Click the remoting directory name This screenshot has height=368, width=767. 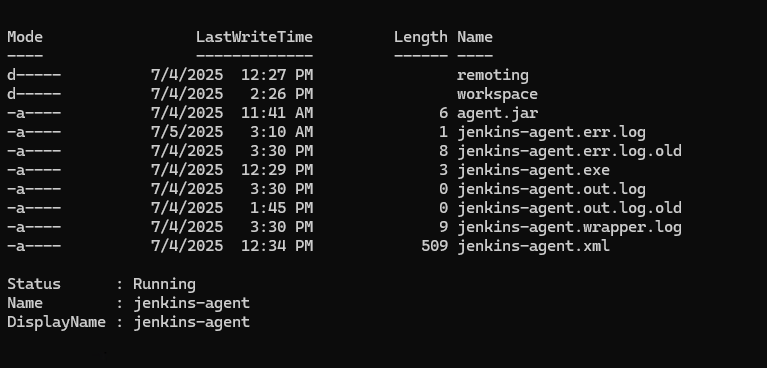493,75
